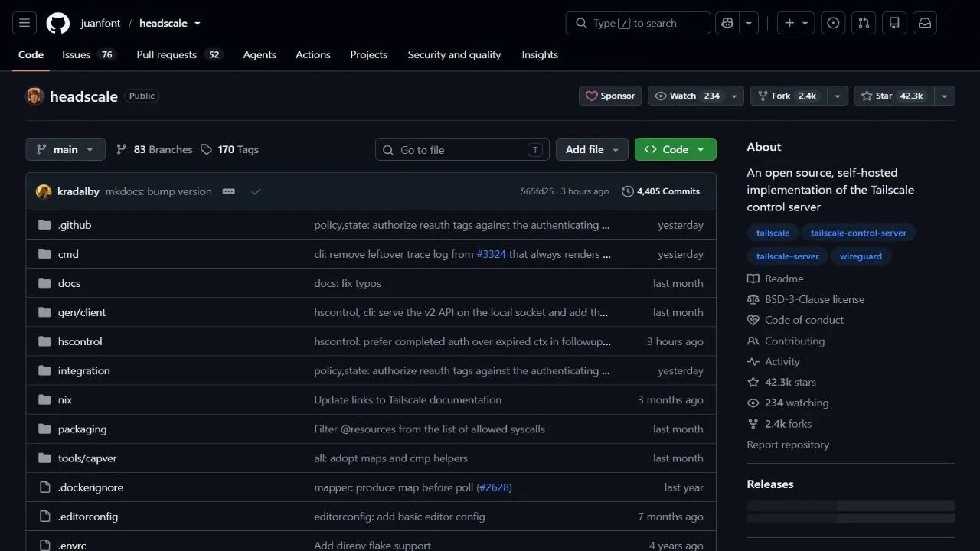Open the notifications inbox icon
The width and height of the screenshot is (980, 551).
click(x=925, y=23)
